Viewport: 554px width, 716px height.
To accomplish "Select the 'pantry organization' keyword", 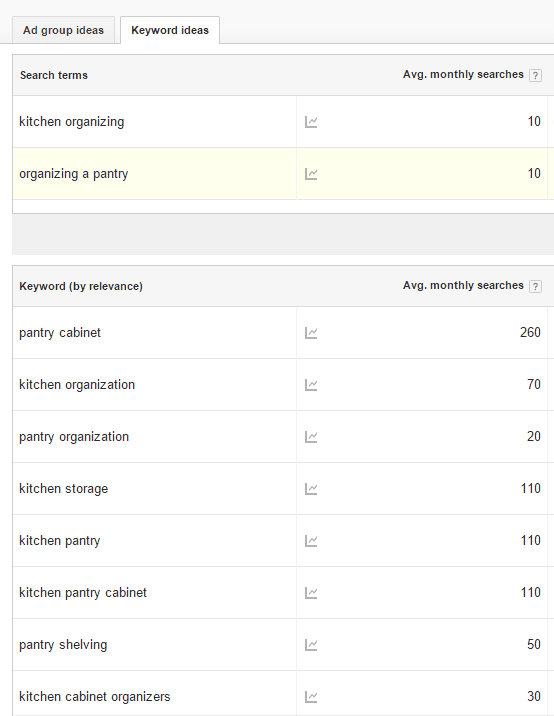I will [x=74, y=437].
